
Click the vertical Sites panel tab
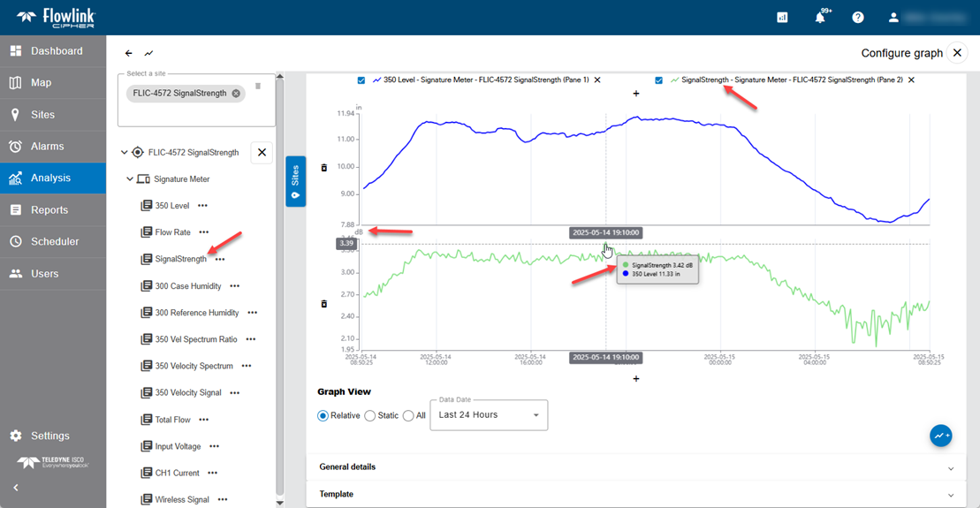tap(295, 181)
